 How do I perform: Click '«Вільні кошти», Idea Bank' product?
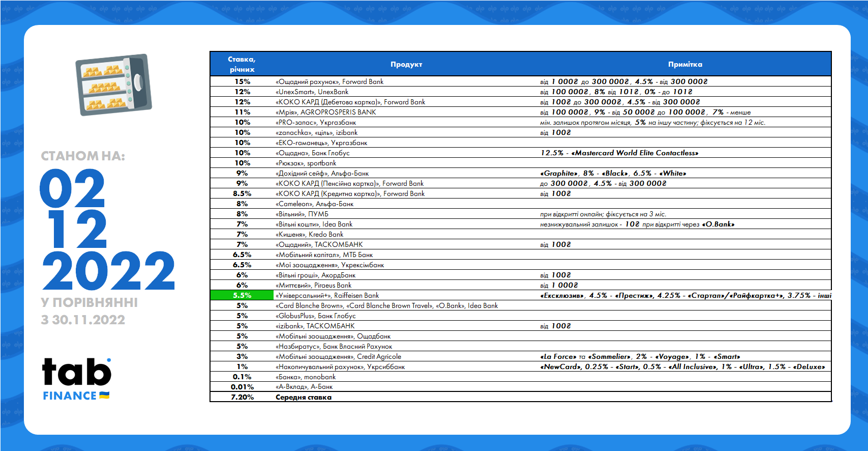pos(314,224)
